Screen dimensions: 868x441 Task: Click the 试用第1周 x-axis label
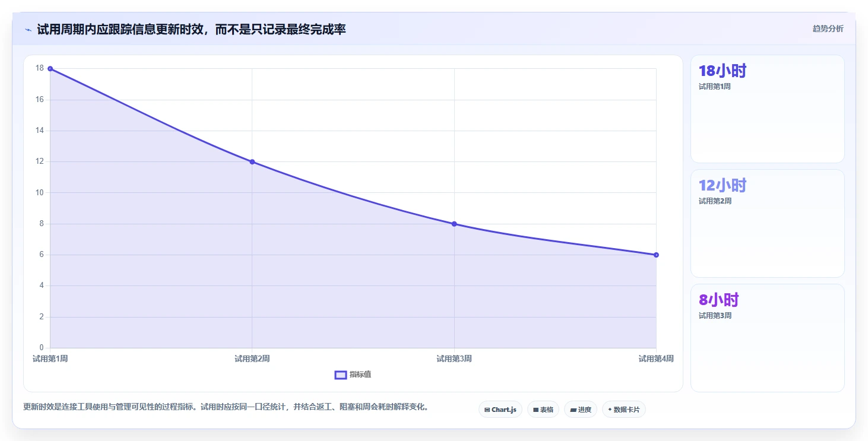click(50, 358)
